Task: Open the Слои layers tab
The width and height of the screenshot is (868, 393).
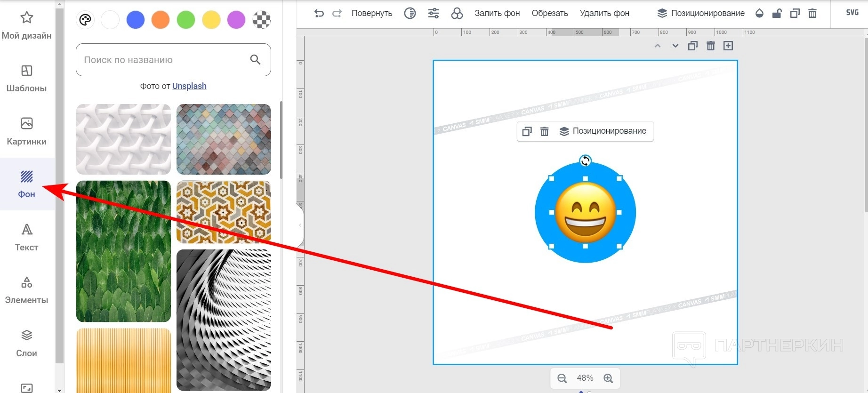Action: [x=27, y=344]
